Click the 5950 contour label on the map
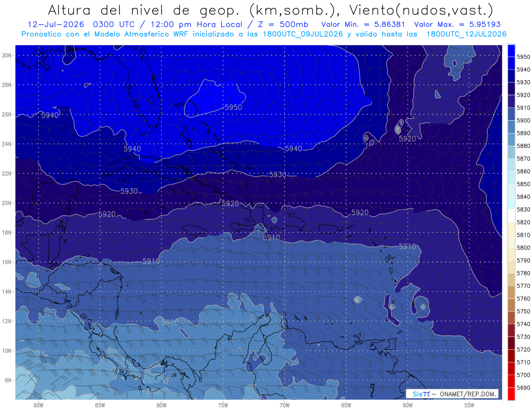This screenshot has height=411, width=532. click(x=233, y=107)
